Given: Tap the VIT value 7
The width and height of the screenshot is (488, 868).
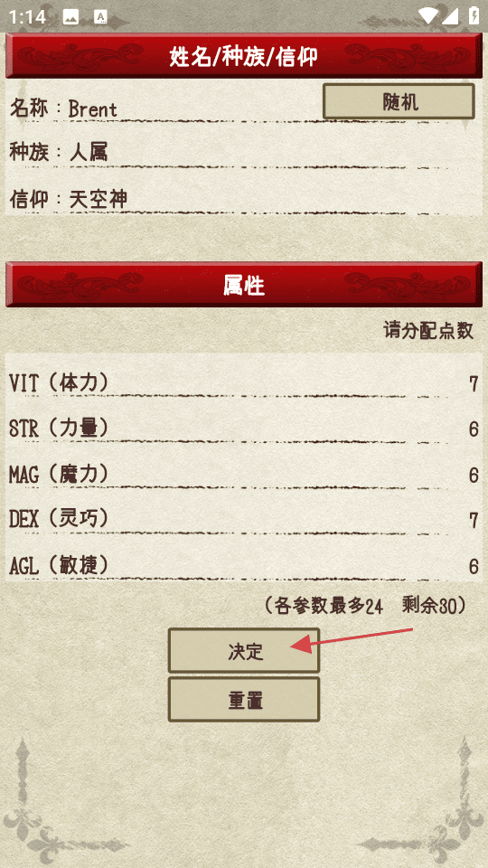Looking at the screenshot, I should (x=474, y=383).
